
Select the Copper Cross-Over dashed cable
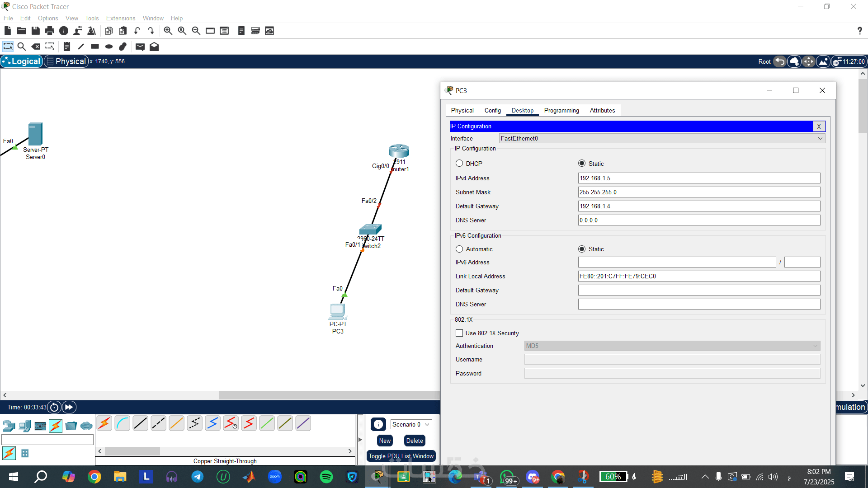(158, 423)
